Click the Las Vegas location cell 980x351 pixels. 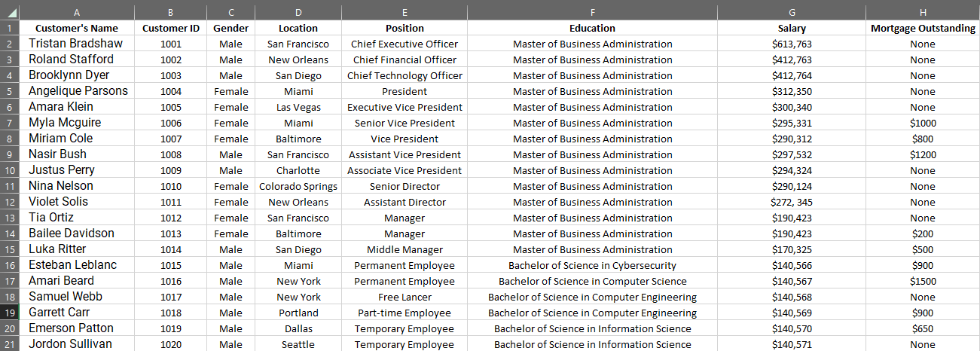click(298, 107)
